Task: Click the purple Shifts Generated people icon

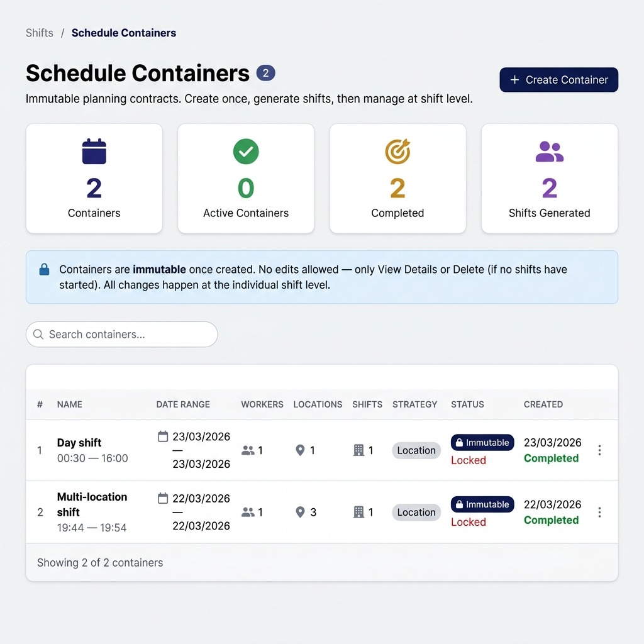Action: [x=549, y=150]
